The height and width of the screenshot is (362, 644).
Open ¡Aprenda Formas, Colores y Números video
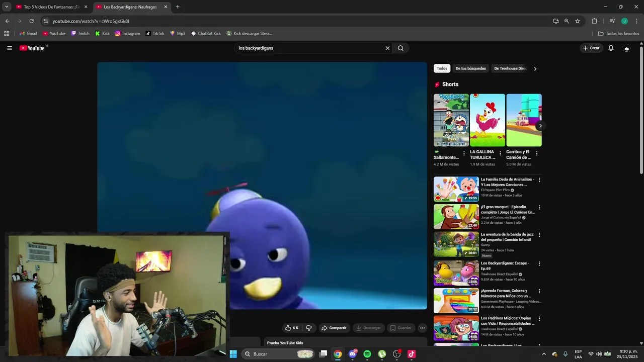coord(456,300)
